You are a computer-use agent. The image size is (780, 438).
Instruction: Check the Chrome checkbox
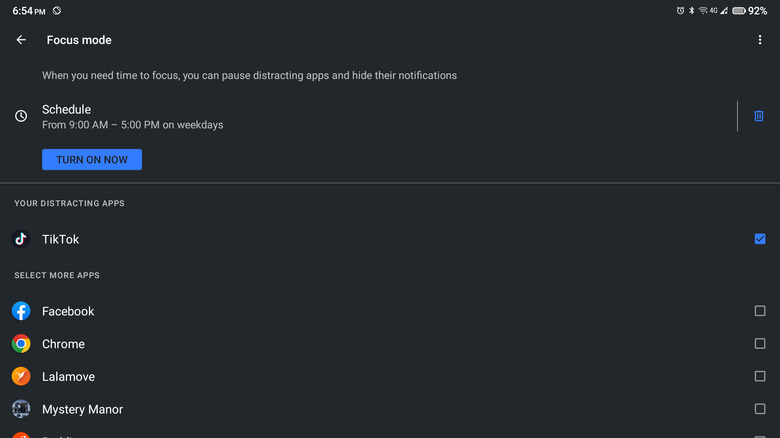[x=760, y=344]
